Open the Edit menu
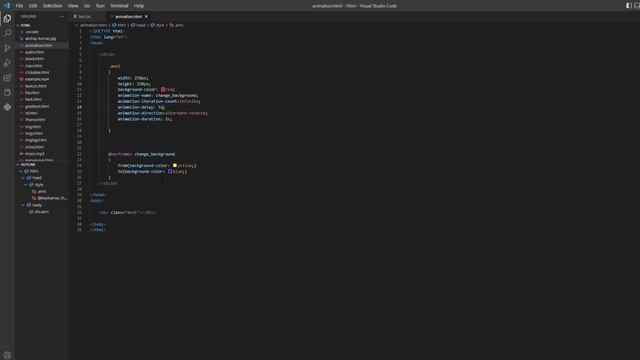The height and width of the screenshot is (360, 640). pyautogui.click(x=33, y=6)
